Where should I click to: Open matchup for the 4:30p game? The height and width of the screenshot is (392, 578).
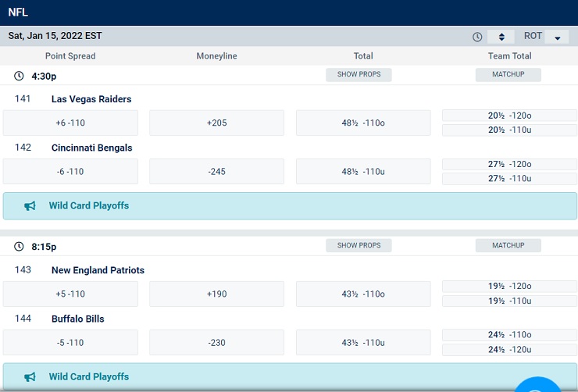point(508,74)
